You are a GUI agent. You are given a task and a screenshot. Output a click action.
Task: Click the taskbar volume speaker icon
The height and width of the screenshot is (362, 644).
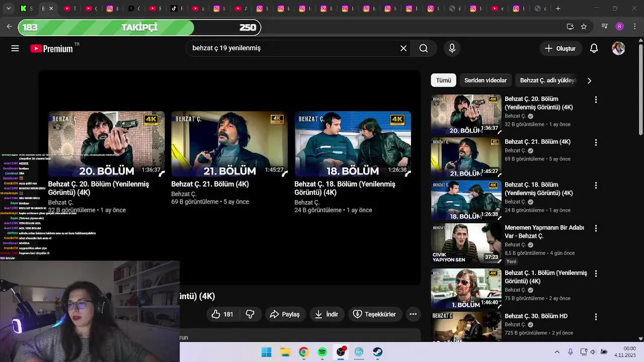pos(593,352)
